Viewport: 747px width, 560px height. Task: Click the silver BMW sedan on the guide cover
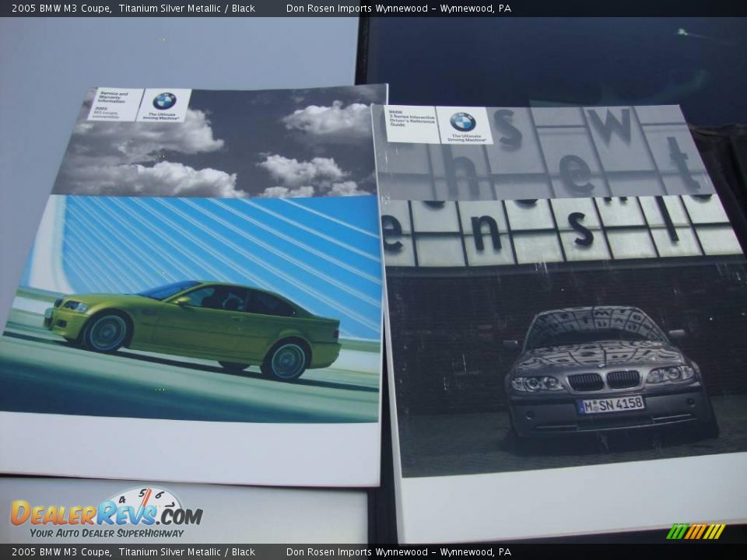coord(610,374)
